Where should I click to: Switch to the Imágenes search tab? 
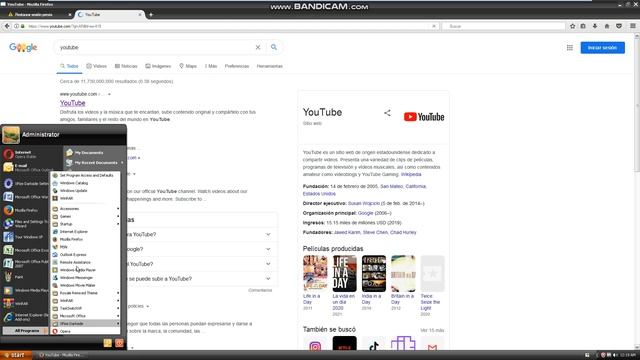tap(158, 66)
